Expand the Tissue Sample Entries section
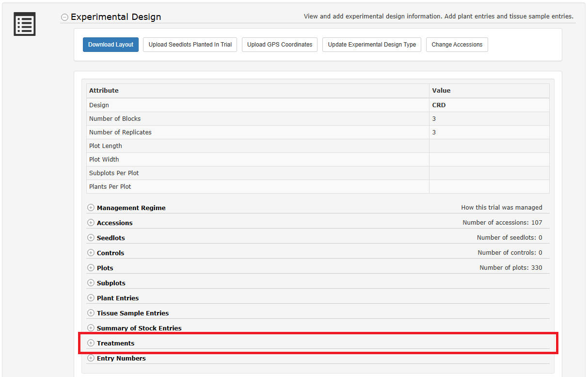Screen dimensions: 588x377 tap(91, 313)
